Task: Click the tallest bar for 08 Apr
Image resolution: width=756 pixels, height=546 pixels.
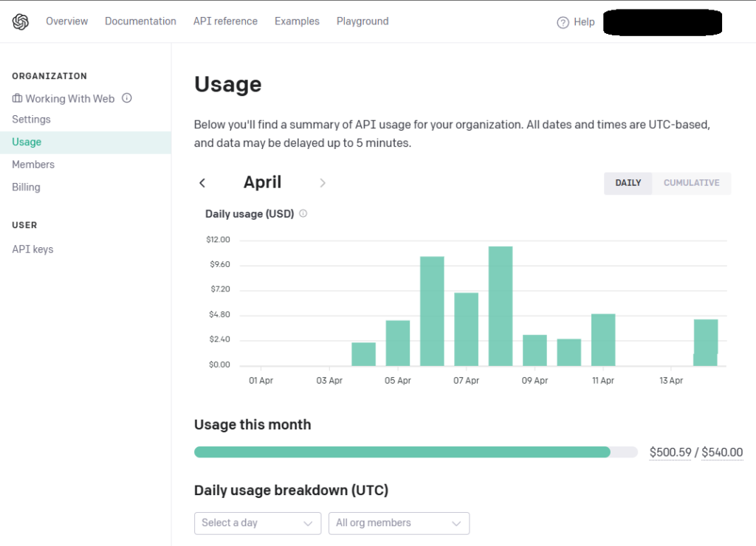Action: coord(501,306)
